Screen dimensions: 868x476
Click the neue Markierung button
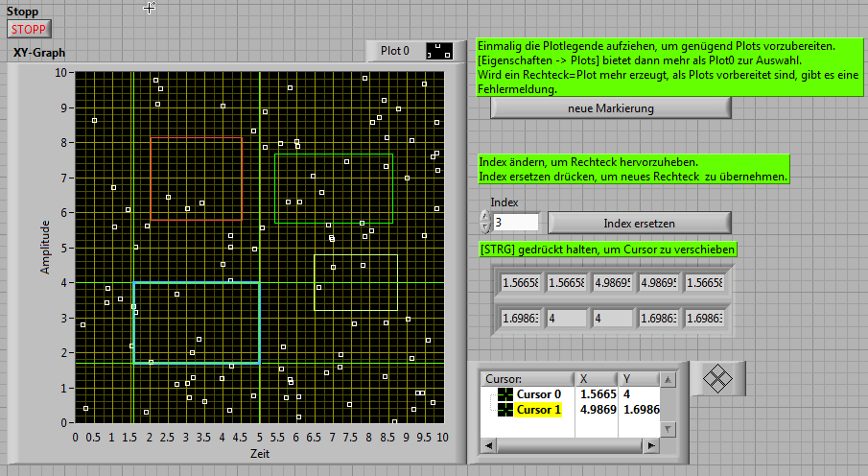(611, 108)
